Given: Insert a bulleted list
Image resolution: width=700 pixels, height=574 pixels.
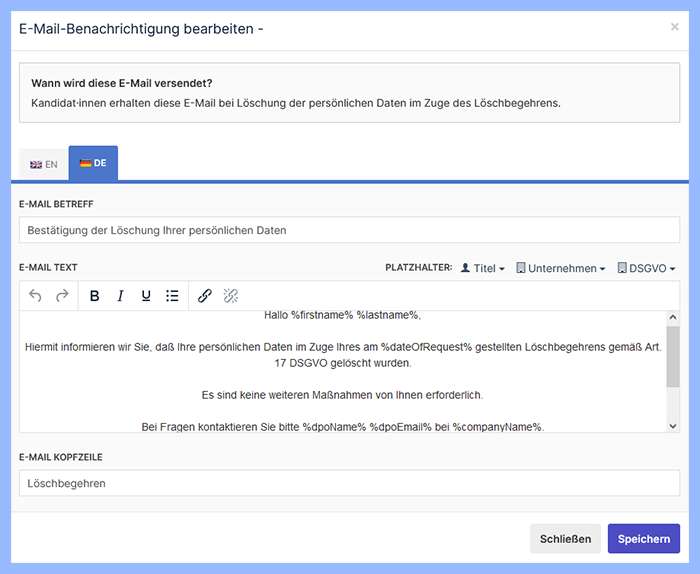Looking at the screenshot, I should point(172,296).
